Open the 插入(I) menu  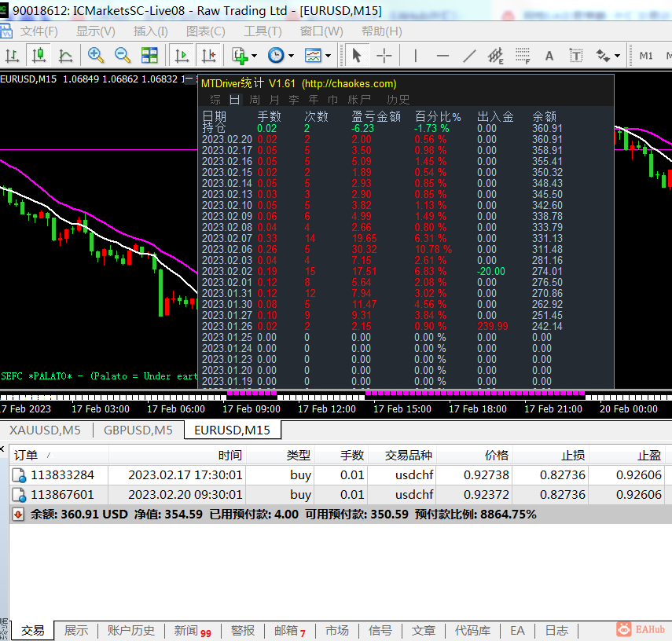click(x=150, y=31)
